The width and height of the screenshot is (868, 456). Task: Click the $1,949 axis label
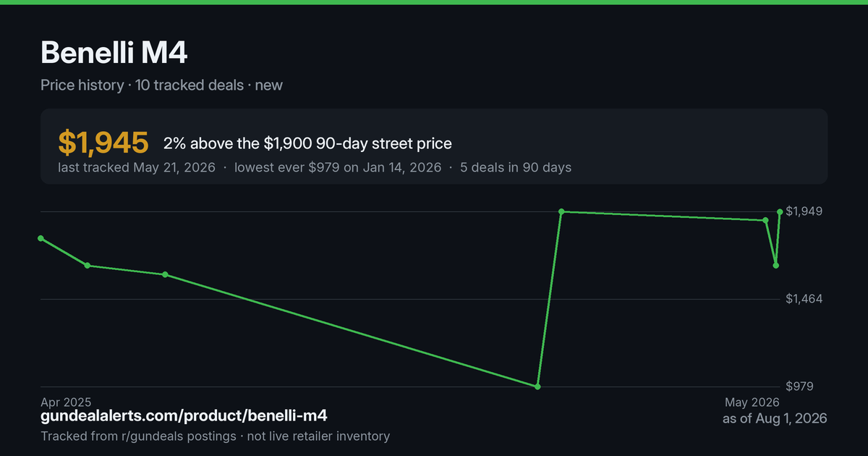(x=804, y=211)
